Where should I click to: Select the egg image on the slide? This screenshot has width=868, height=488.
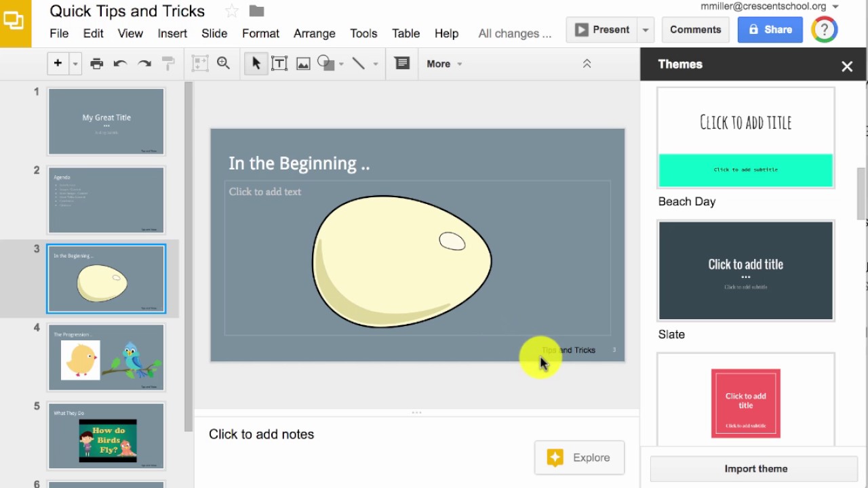pyautogui.click(x=401, y=262)
